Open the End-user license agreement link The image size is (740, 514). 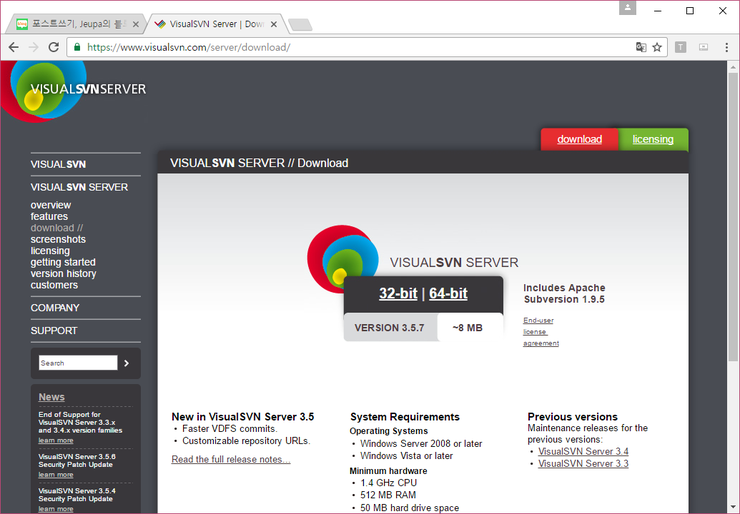541,332
